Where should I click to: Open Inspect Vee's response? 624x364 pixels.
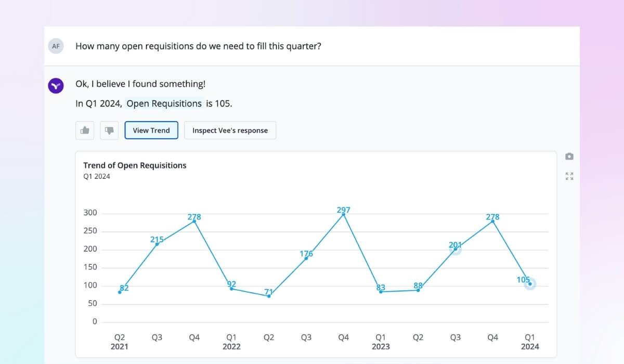point(230,130)
